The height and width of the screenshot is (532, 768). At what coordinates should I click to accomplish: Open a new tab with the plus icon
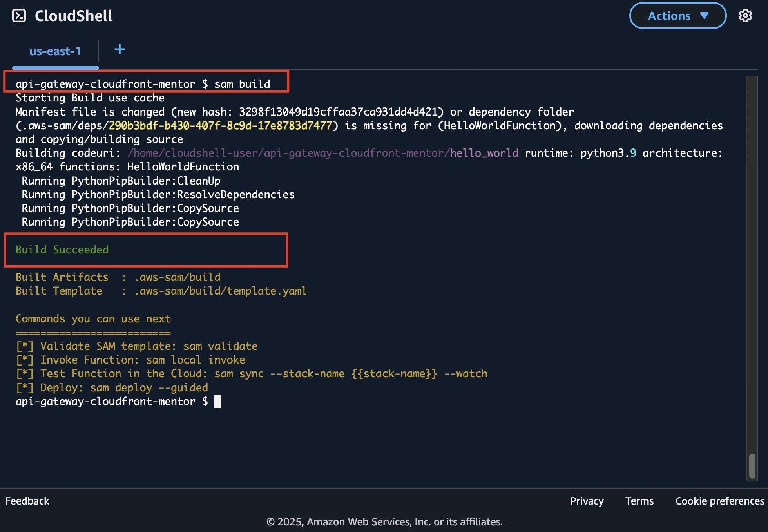(x=120, y=49)
